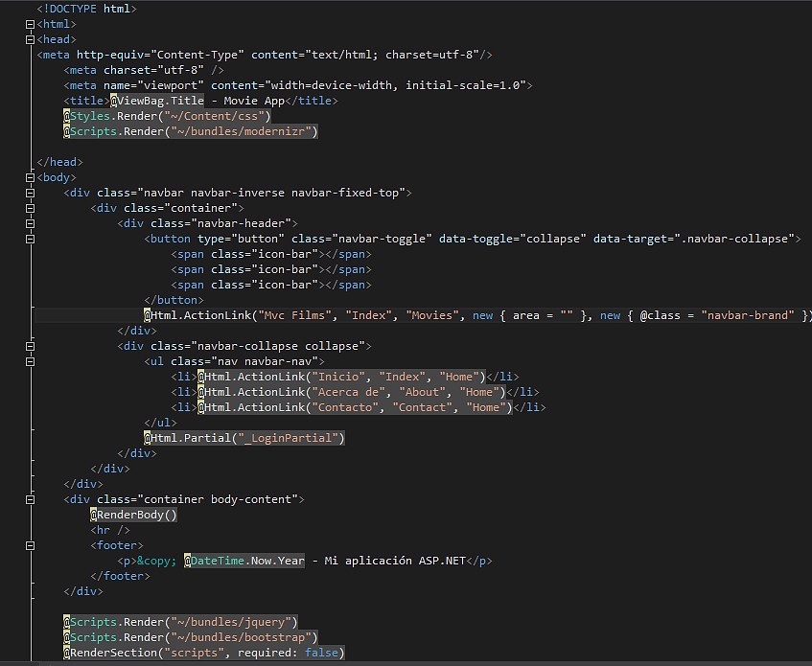Collapse the navbar-inverse navbar-fixed-top div
Viewport: 812px width, 666px height.
[30, 193]
